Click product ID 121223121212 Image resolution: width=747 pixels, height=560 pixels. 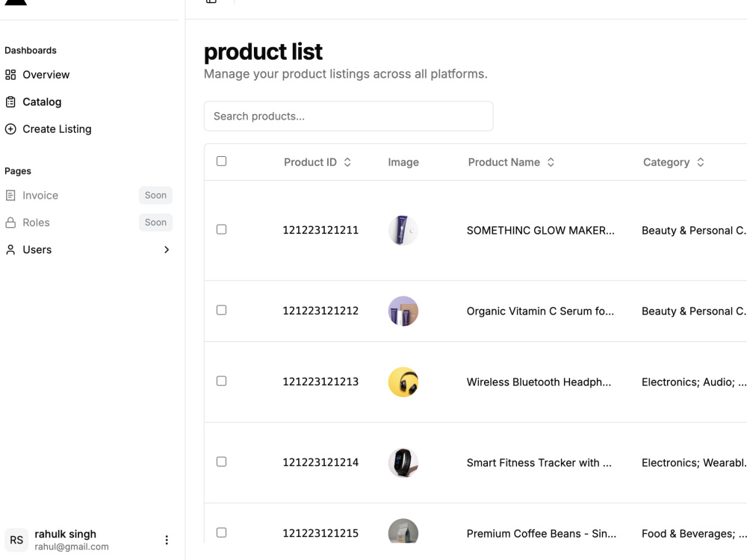tap(320, 311)
